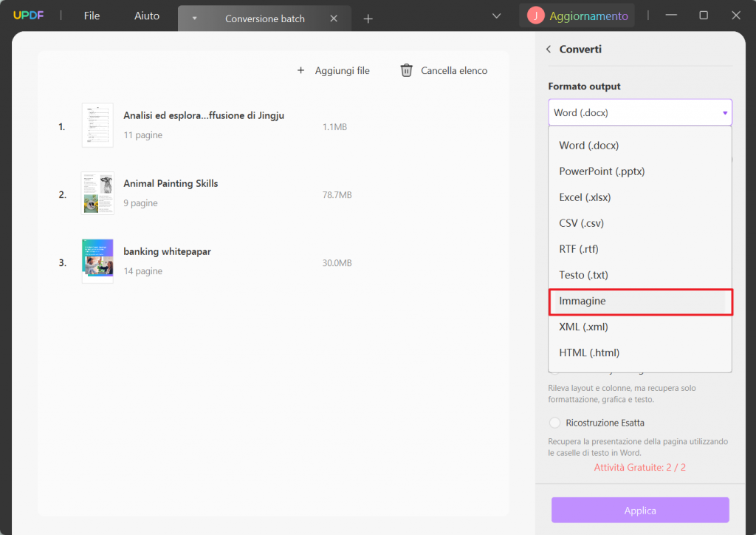Open the tab list arrow icon
This screenshot has height=535, width=756.
(x=194, y=18)
